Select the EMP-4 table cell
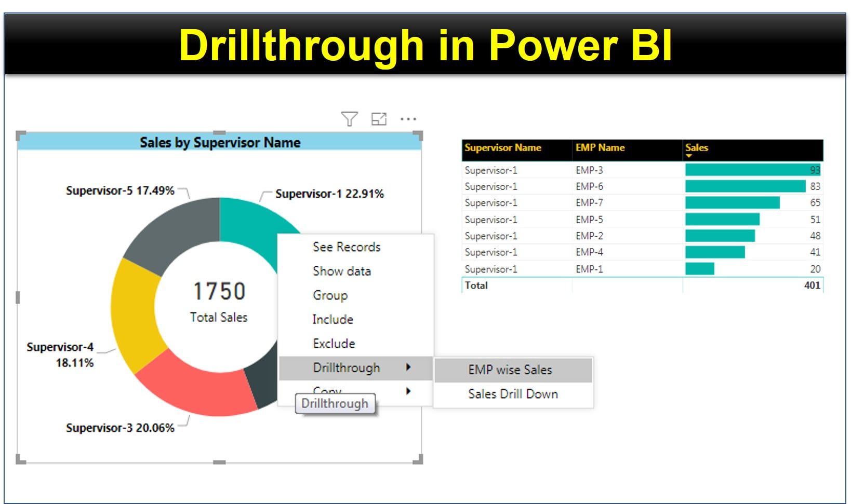Screen dimensions: 851x504 [589, 252]
